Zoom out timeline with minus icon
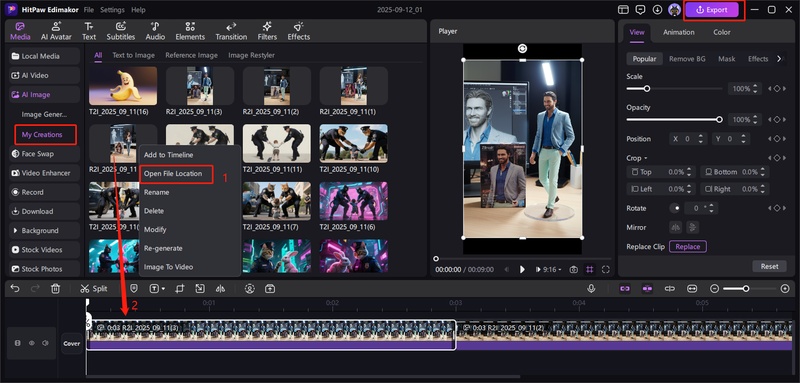800x383 pixels. coord(714,289)
